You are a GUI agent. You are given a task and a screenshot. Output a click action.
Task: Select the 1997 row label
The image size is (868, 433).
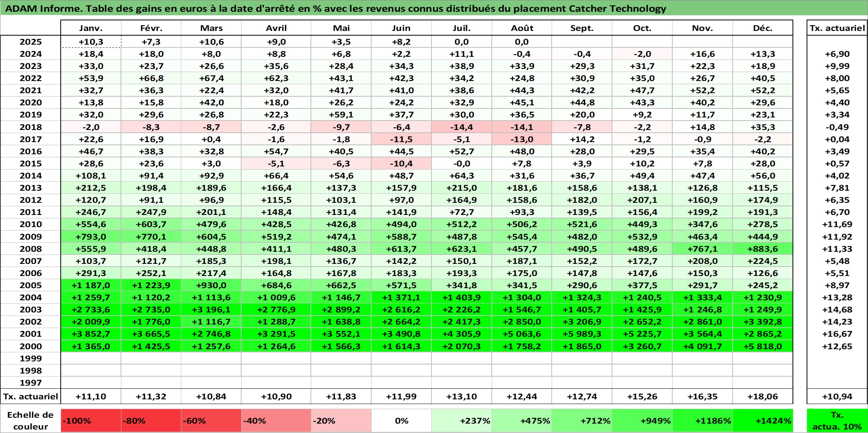(31, 383)
